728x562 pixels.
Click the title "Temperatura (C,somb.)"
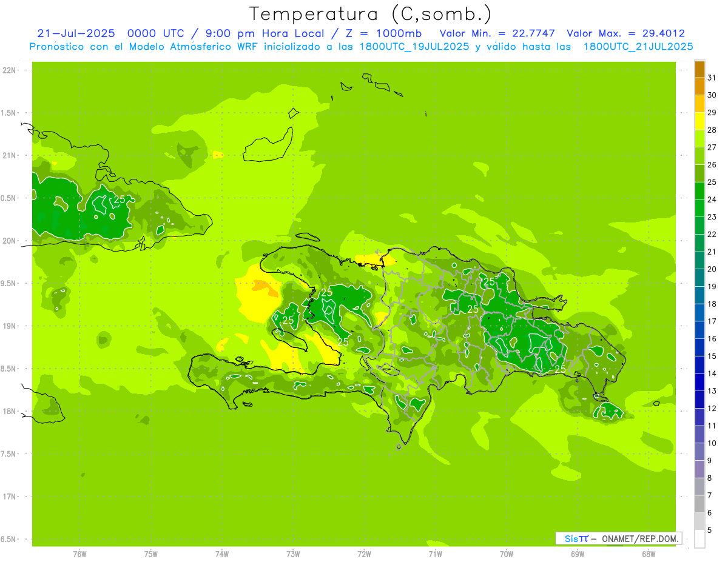click(x=371, y=14)
